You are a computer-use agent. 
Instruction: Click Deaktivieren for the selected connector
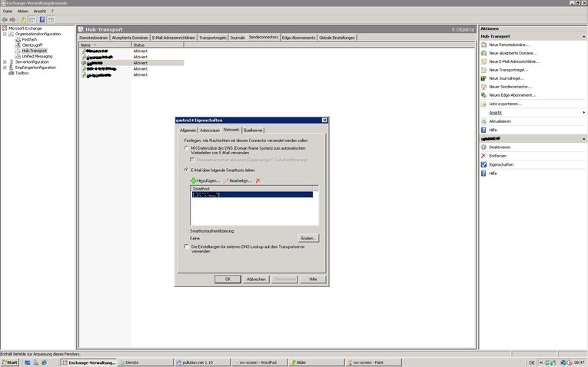[500, 147]
